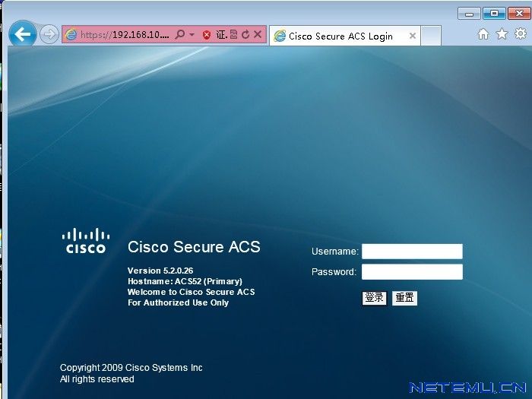Close the browser window
This screenshot has width=532, height=399.
[x=519, y=14]
